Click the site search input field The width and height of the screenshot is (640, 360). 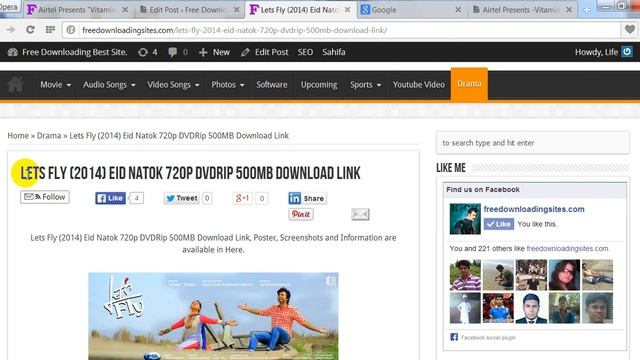(x=533, y=143)
